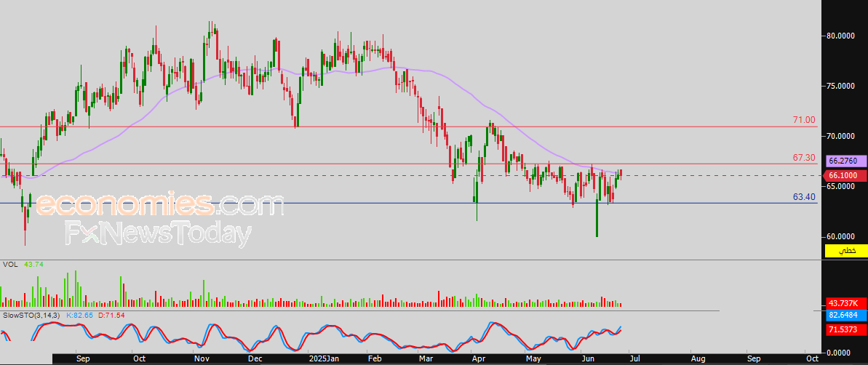Click the Apr label on the time axis
Image resolution: width=868 pixels, height=365 pixels.
coord(478,359)
